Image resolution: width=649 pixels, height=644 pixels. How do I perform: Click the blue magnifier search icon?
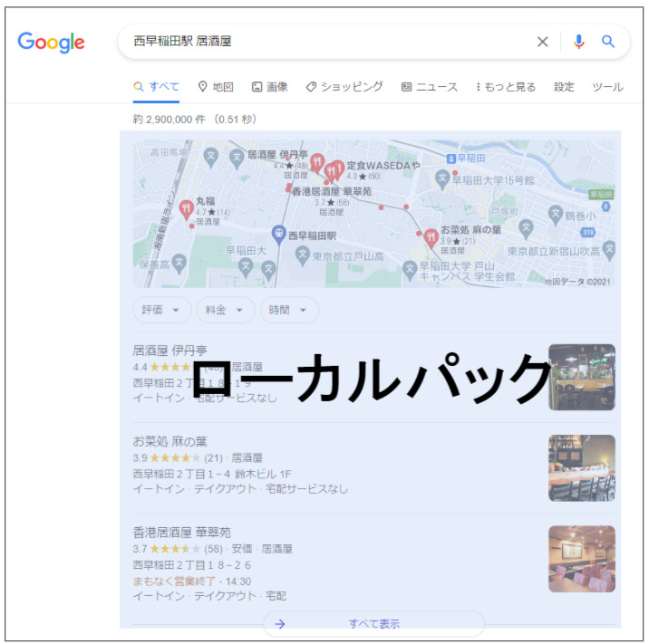tap(607, 42)
